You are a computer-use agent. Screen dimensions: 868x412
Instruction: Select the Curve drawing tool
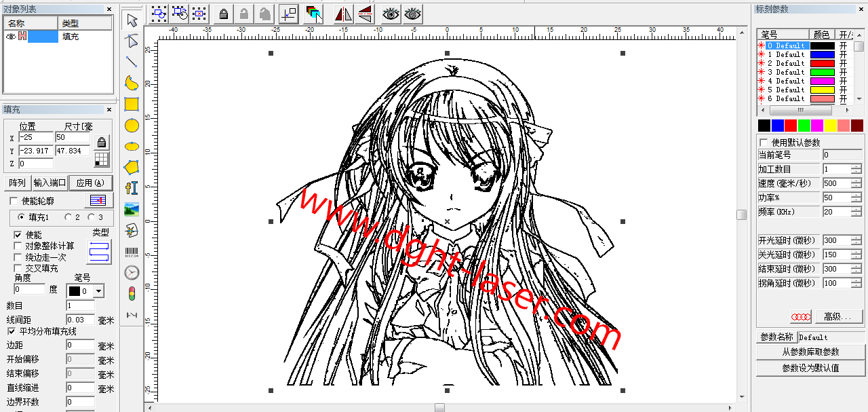pos(132,83)
